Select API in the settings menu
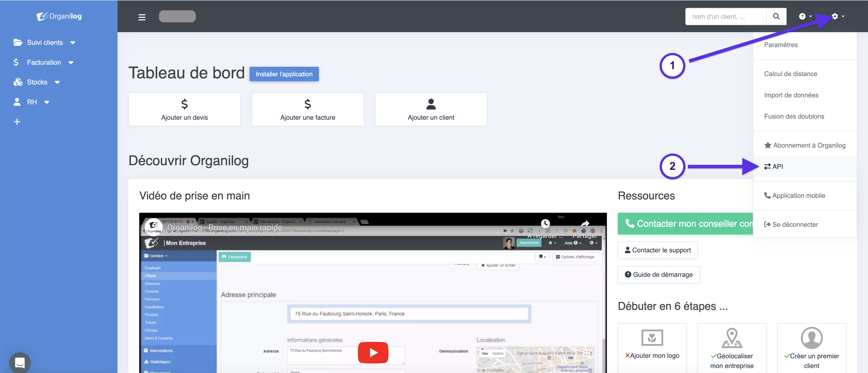This screenshot has width=868, height=373. coord(805,167)
